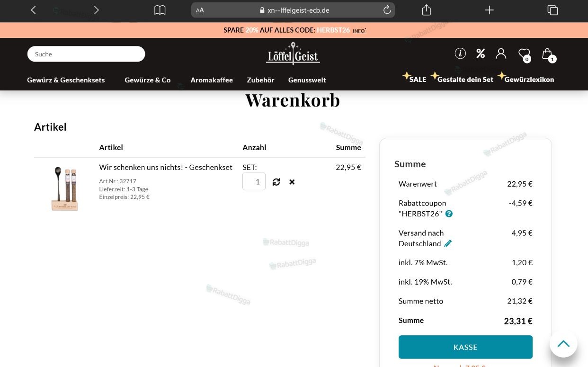588x367 pixels.
Task: Click the HERBST26 code in banner
Action: tap(333, 30)
